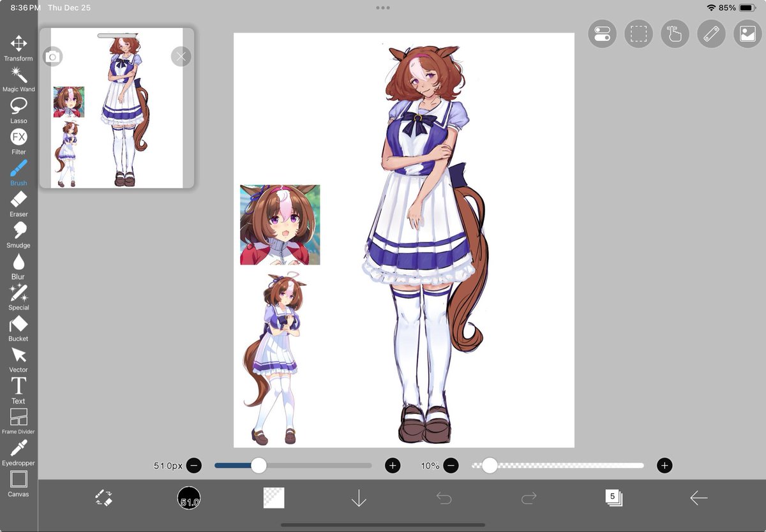This screenshot has width=766, height=532.
Task: Select the Eyedropper tool
Action: (x=19, y=453)
